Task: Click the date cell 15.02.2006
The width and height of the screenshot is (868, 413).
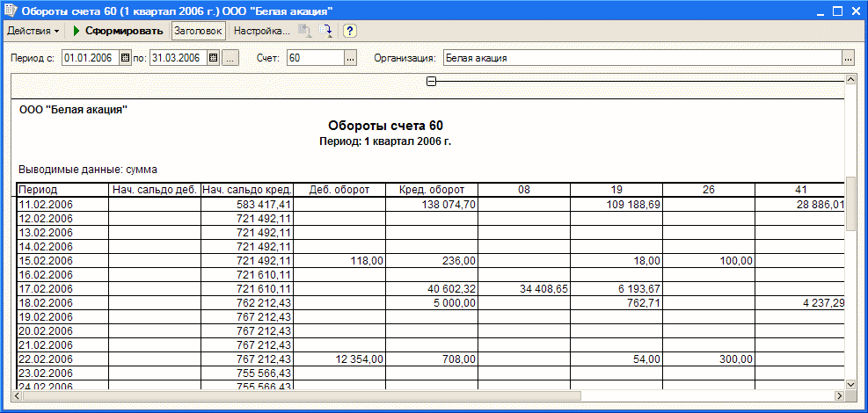Action: 62,260
